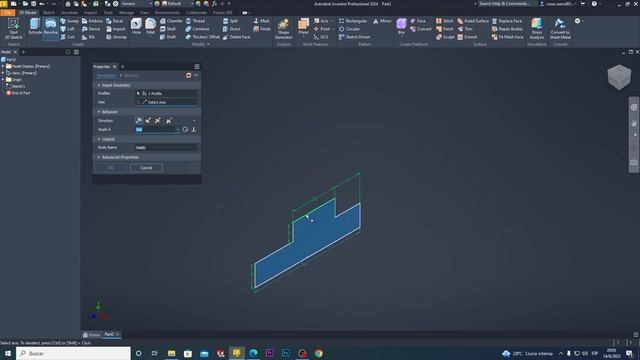Image resolution: width=640 pixels, height=360 pixels.
Task: Click the Split tool
Action: [x=230, y=21]
